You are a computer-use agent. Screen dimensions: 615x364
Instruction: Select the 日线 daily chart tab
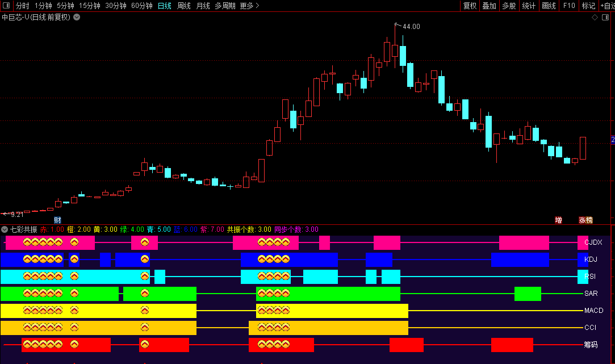[165, 6]
